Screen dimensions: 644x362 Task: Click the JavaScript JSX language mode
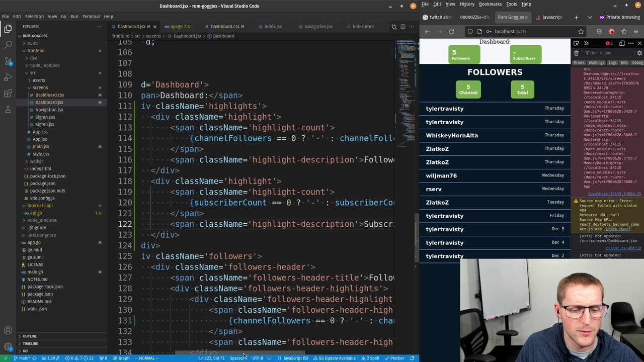click(x=293, y=358)
